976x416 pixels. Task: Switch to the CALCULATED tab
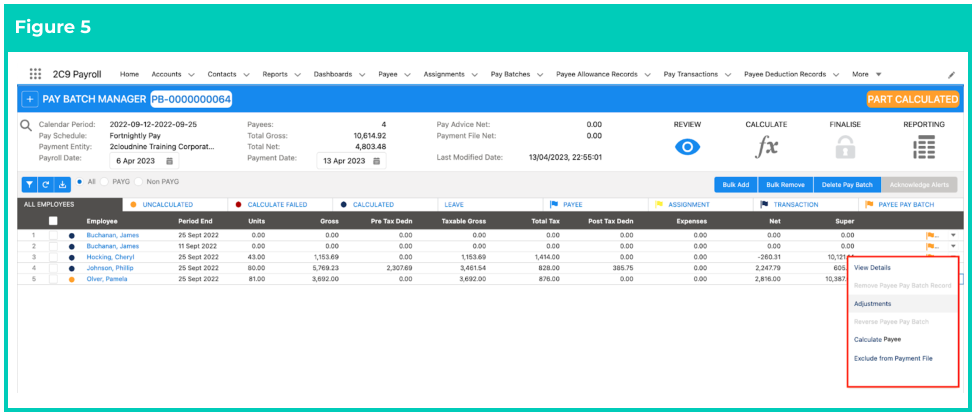pos(385,204)
